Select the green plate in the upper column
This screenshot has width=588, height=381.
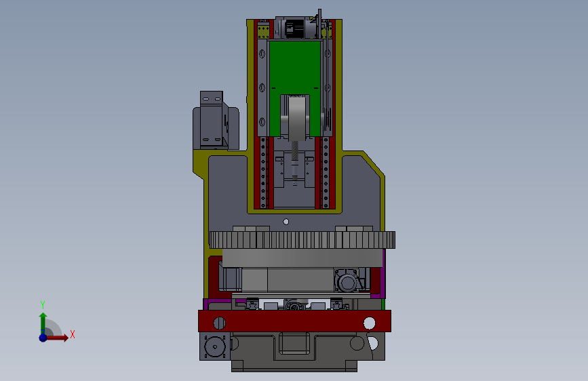(295, 68)
